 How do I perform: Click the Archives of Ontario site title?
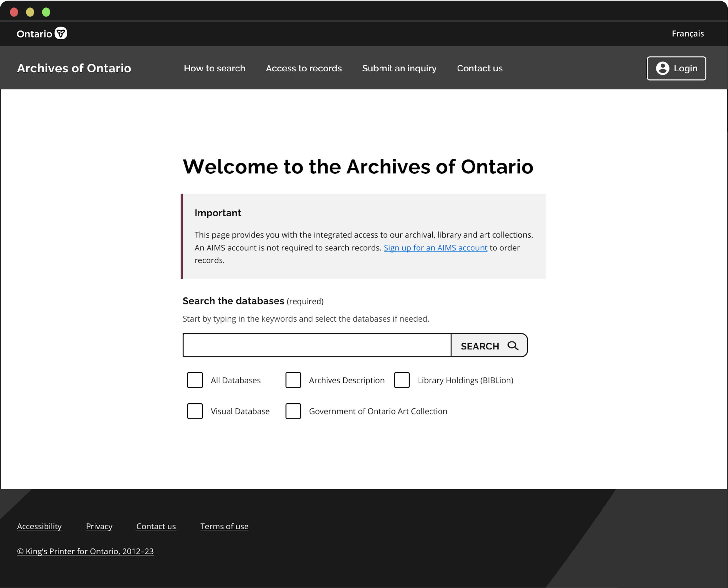pyautogui.click(x=74, y=68)
